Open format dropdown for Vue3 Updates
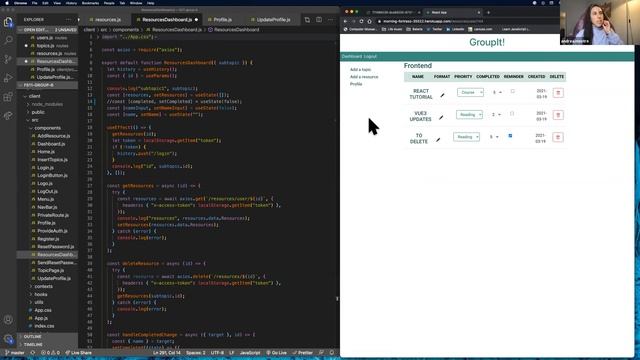 point(469,115)
